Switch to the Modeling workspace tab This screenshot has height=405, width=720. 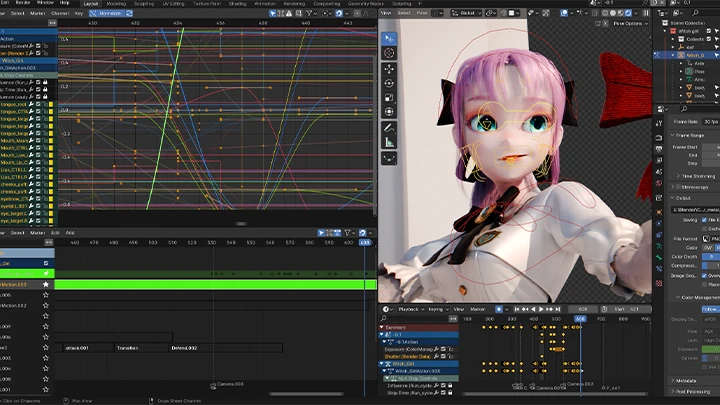(x=116, y=4)
